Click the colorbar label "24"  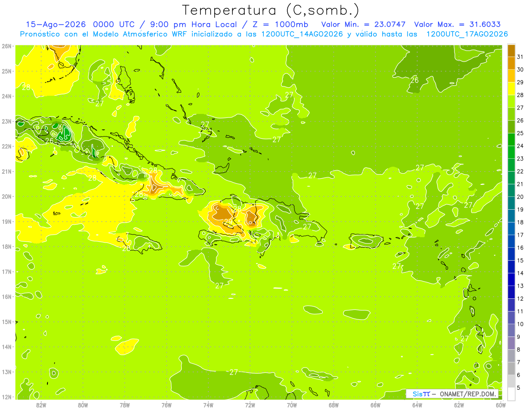click(x=520, y=146)
